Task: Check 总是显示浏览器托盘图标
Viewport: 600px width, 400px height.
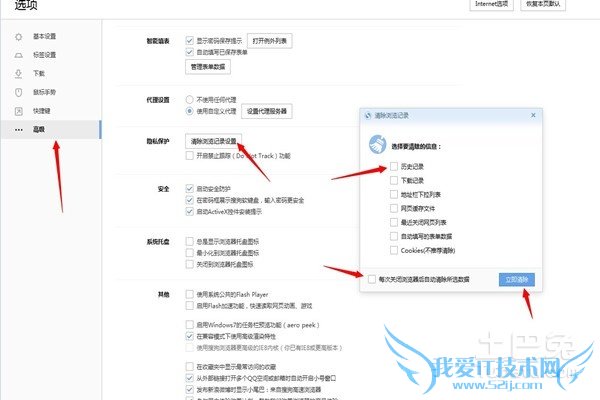Action: click(189, 241)
